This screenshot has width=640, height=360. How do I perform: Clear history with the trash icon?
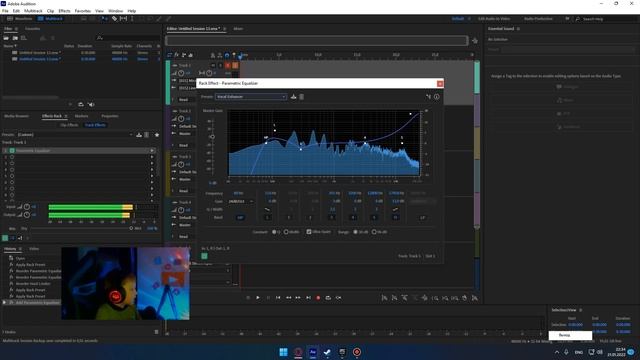click(x=156, y=332)
